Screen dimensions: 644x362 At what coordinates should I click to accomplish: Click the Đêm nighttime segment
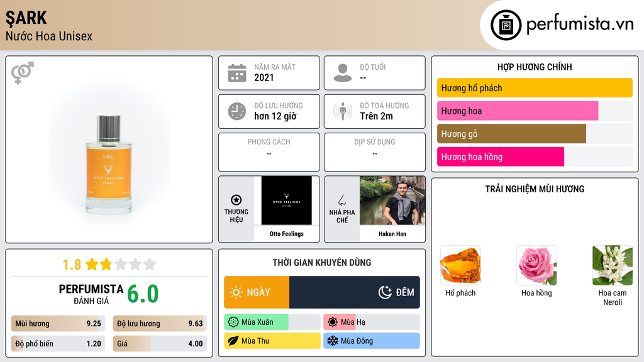(x=355, y=292)
